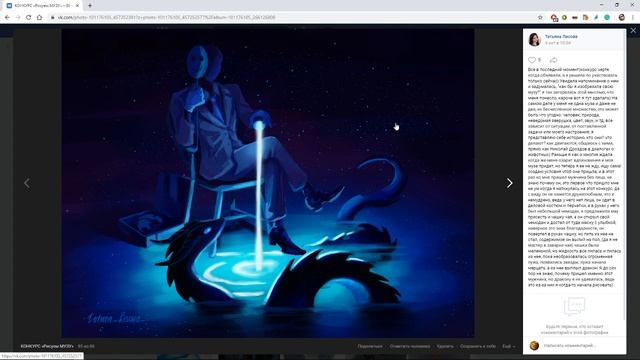Click your own avatar beside the comment field
This screenshot has width=640, height=360.
(534, 346)
